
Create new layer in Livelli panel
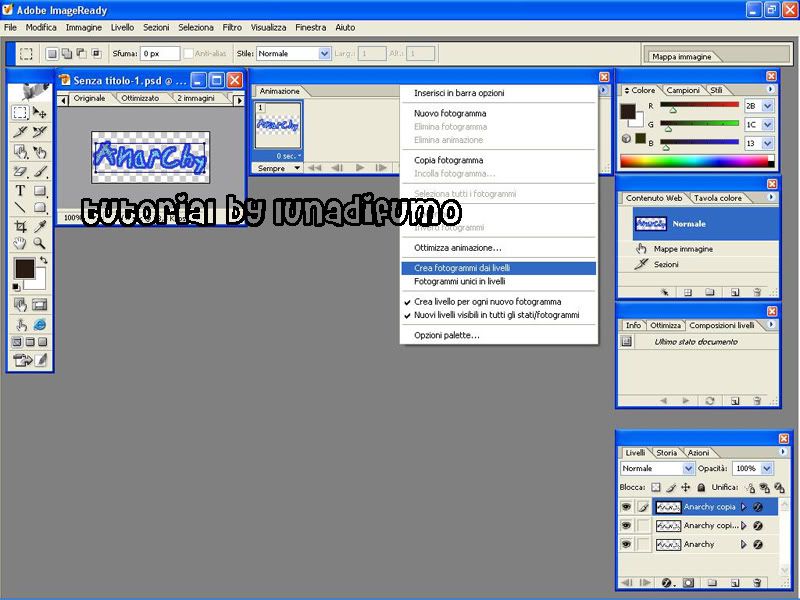pos(735,582)
